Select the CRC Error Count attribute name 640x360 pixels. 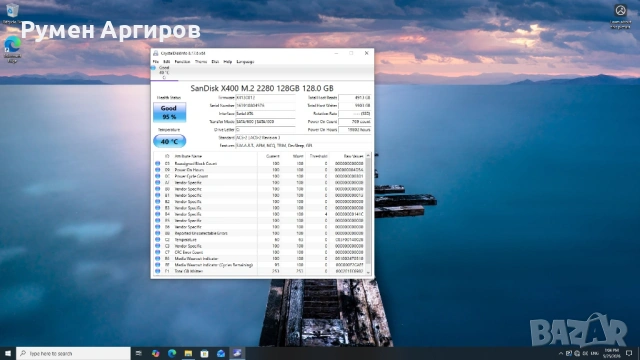[189, 252]
